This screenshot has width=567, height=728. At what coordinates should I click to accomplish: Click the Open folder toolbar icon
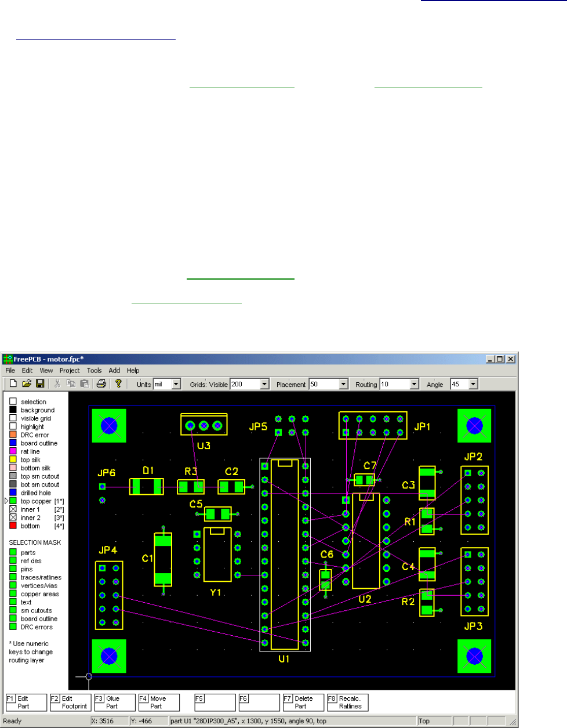coord(27,383)
